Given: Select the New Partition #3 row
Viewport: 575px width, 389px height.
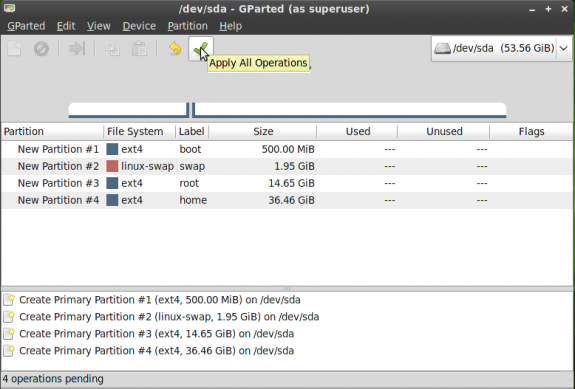Looking at the screenshot, I should coord(287,183).
